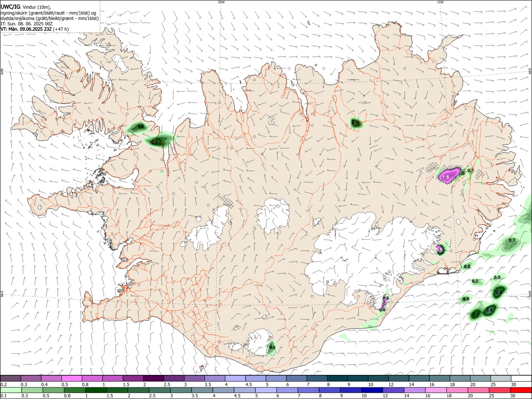Select darkest green rain swatch labeled 1
The height and width of the screenshot is (399, 532).
pos(96,390)
